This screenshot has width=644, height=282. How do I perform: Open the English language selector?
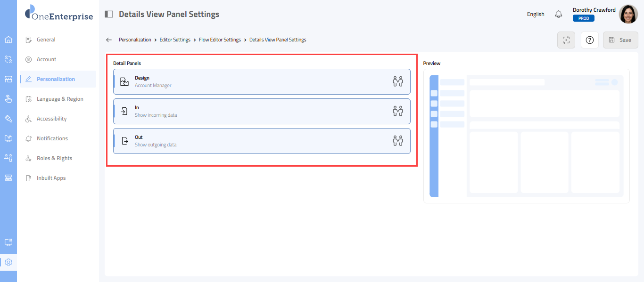(x=536, y=14)
